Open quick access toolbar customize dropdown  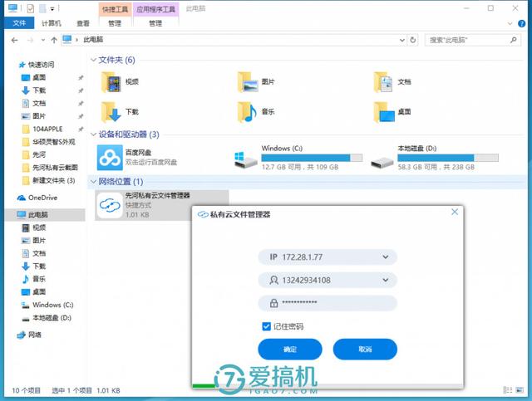point(52,9)
